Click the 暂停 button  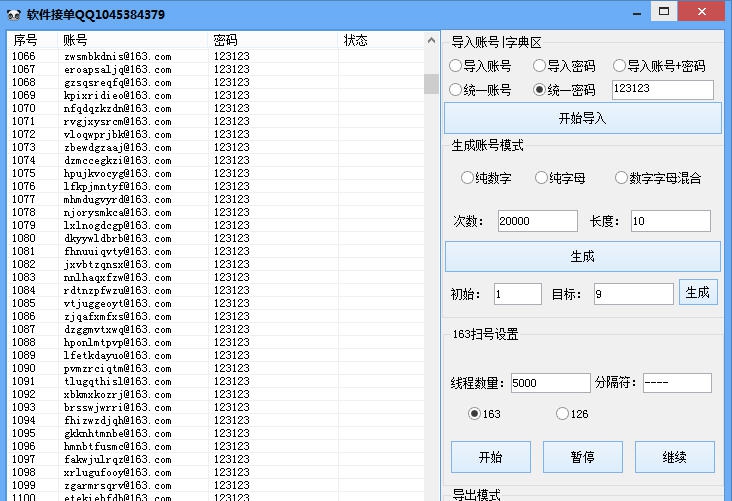[583, 457]
